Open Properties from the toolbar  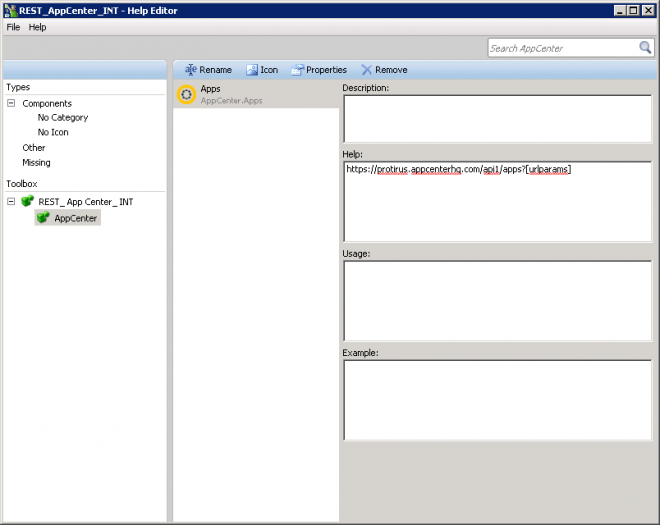coord(319,70)
